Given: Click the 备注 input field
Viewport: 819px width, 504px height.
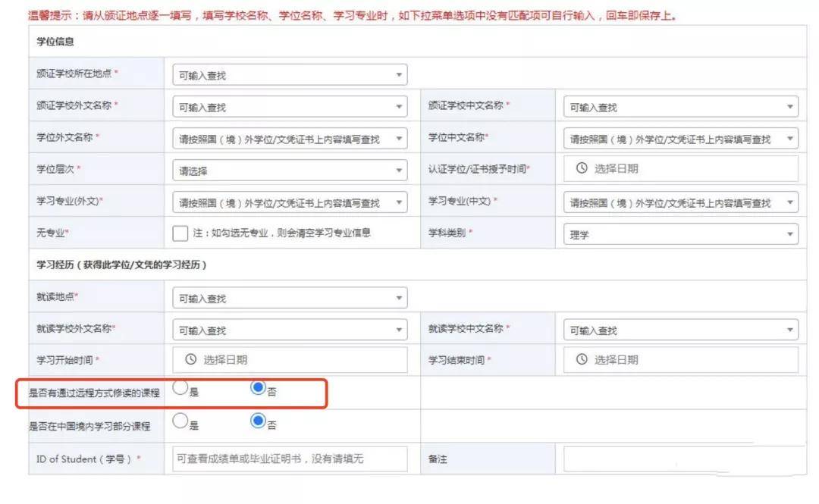Looking at the screenshot, I should point(680,460).
